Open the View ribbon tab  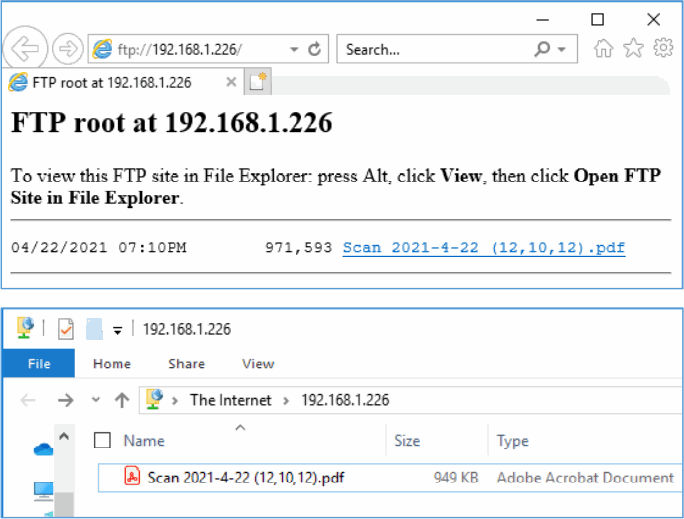point(258,363)
